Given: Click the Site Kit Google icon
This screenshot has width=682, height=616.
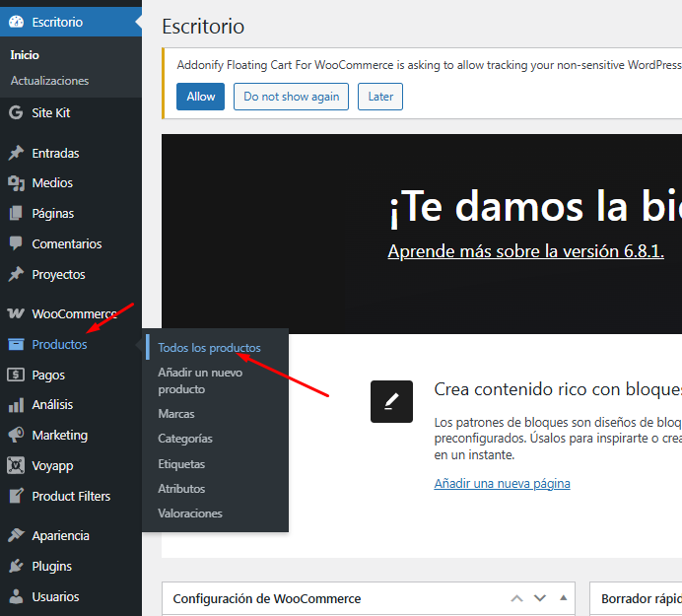Looking at the screenshot, I should point(16,113).
